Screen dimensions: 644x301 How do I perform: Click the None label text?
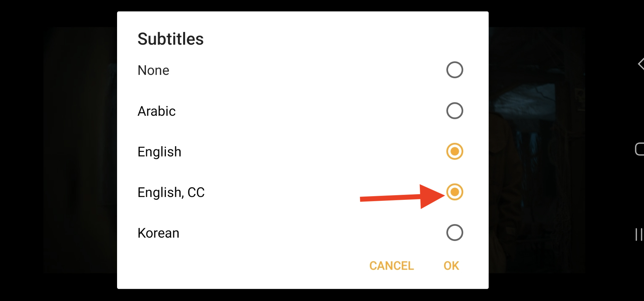pos(153,70)
